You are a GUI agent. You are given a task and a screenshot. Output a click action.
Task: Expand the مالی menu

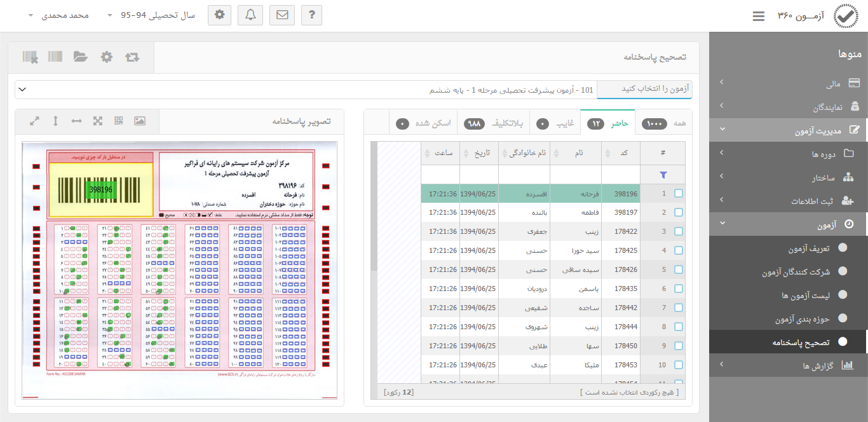(x=789, y=83)
